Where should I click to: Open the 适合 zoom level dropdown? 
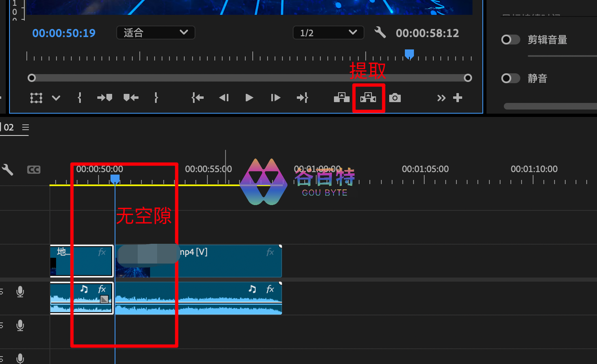pos(156,33)
